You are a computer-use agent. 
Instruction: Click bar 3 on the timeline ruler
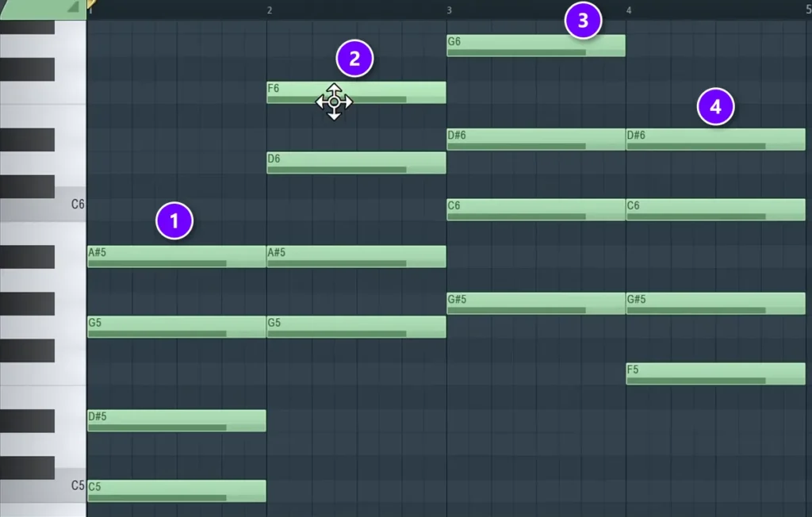(x=449, y=10)
